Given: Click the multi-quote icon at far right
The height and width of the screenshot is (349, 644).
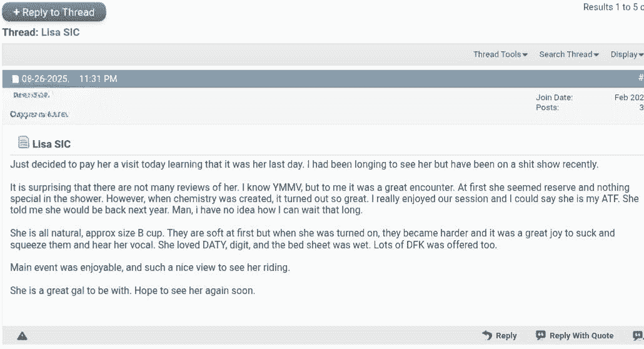Looking at the screenshot, I should (637, 336).
